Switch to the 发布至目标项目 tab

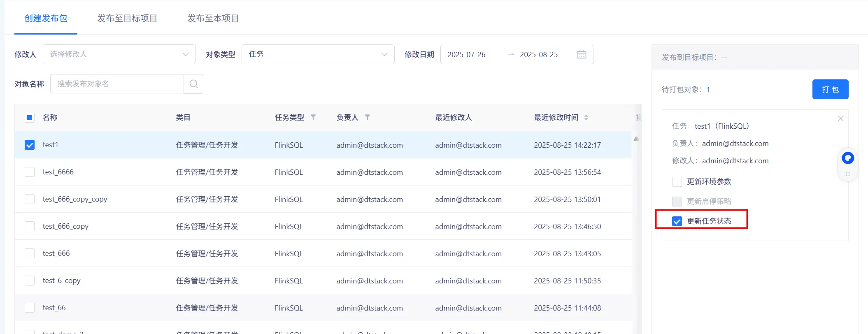click(x=127, y=18)
